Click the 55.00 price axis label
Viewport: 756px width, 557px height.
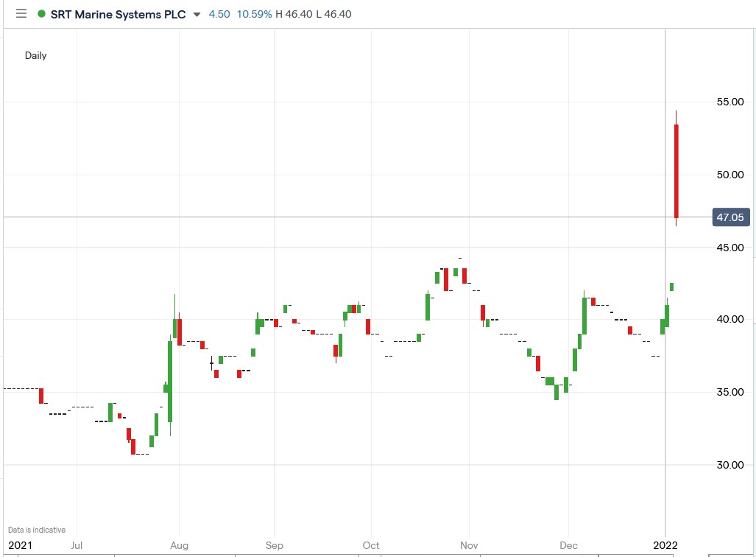pos(729,102)
